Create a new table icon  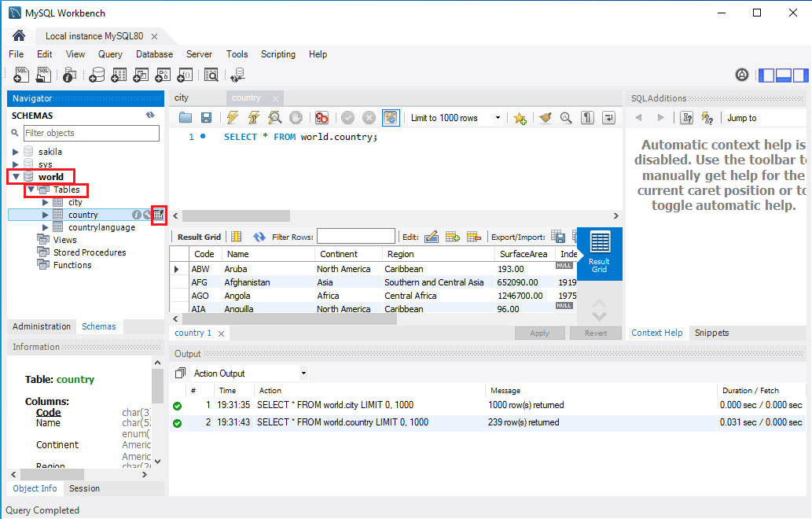pos(119,75)
